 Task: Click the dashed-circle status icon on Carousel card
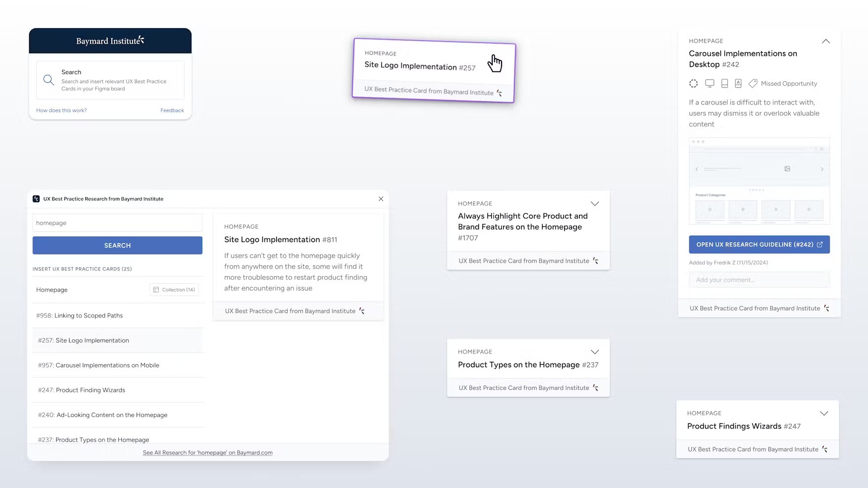pyautogui.click(x=693, y=83)
